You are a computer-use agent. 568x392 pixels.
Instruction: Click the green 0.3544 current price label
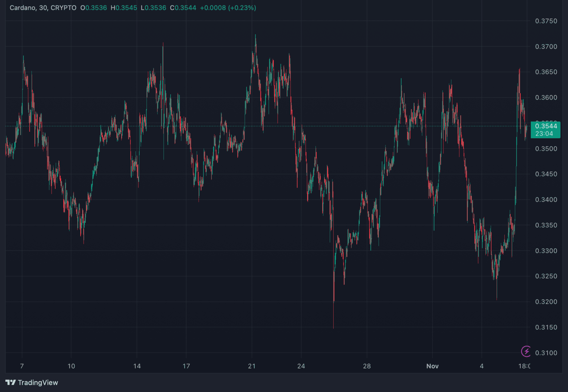coord(546,126)
